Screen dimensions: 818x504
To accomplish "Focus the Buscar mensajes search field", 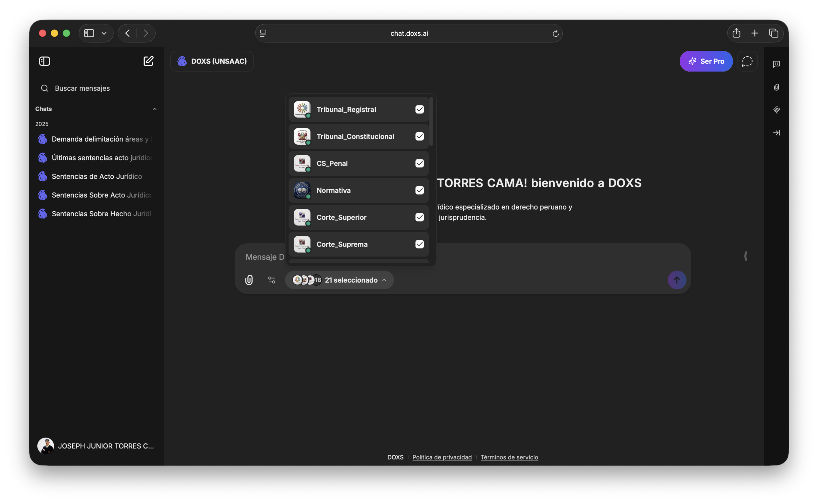I will coord(96,88).
